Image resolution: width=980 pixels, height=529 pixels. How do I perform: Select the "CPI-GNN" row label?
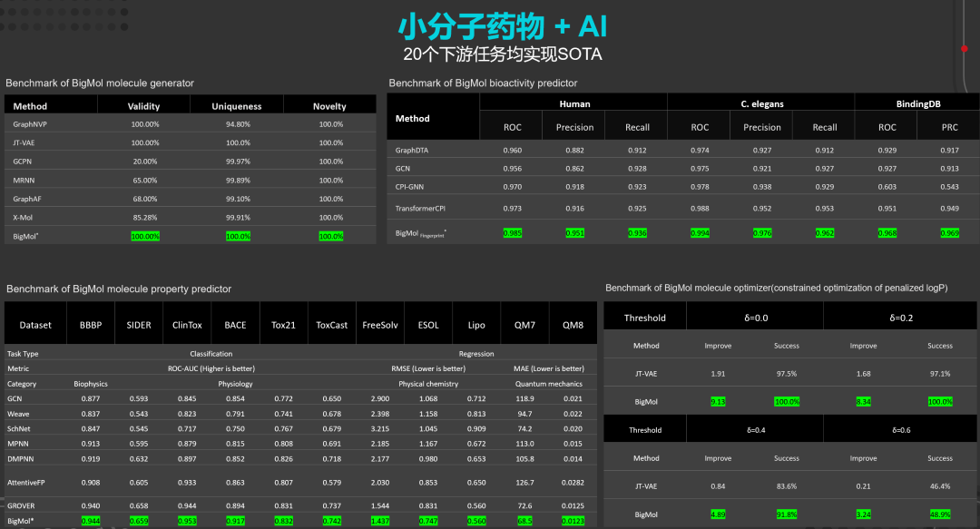409,187
